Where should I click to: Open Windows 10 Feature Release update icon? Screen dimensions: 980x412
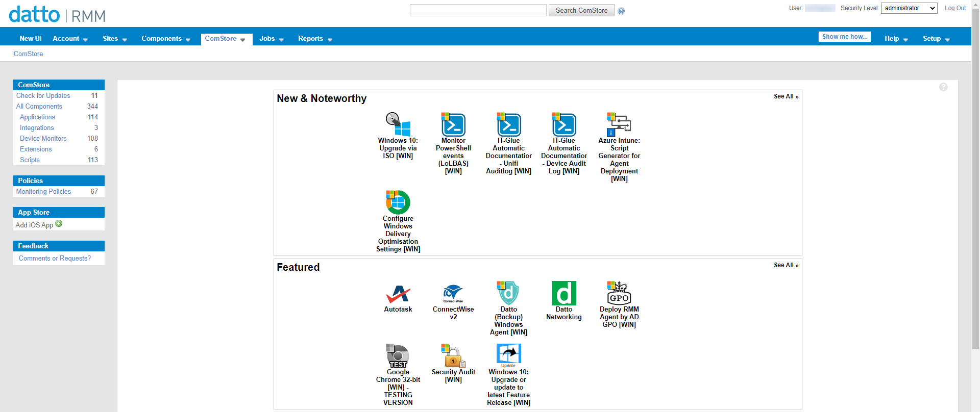click(508, 356)
